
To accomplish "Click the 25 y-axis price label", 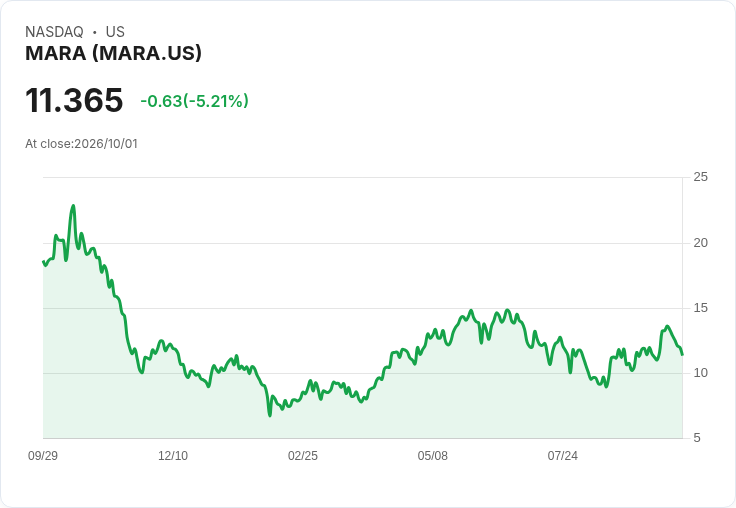I will click(700, 177).
